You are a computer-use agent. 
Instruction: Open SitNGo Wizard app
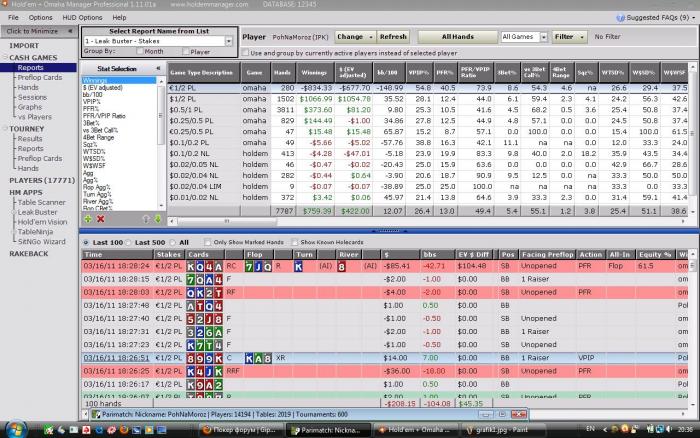(x=42, y=242)
